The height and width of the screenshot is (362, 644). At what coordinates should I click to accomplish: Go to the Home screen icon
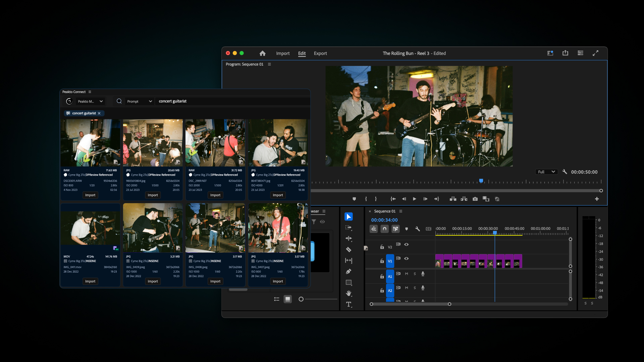click(262, 53)
